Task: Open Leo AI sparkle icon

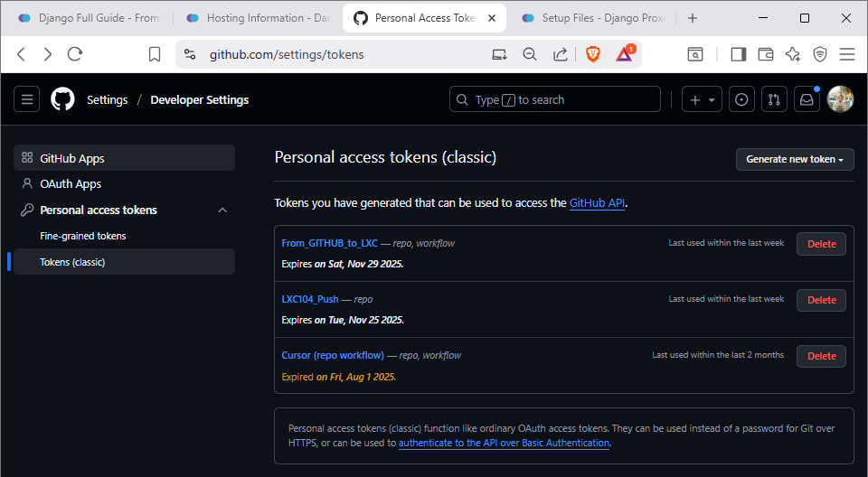Action: (793, 54)
